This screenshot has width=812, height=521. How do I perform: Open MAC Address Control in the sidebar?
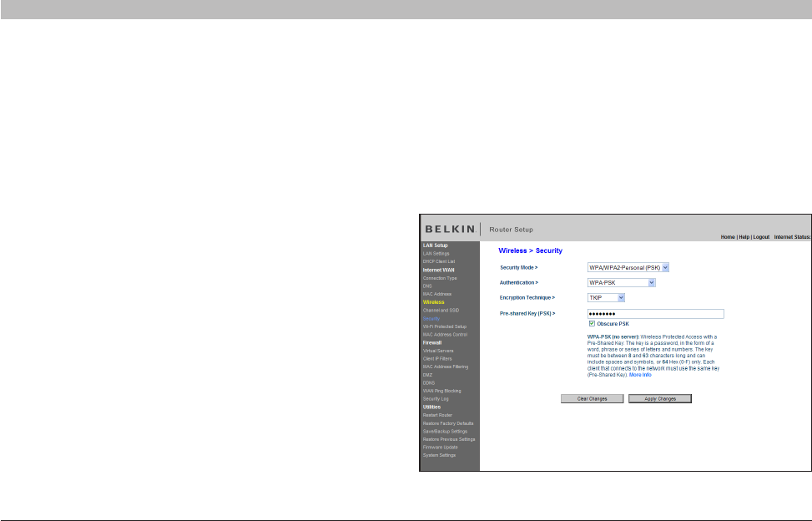coord(445,335)
